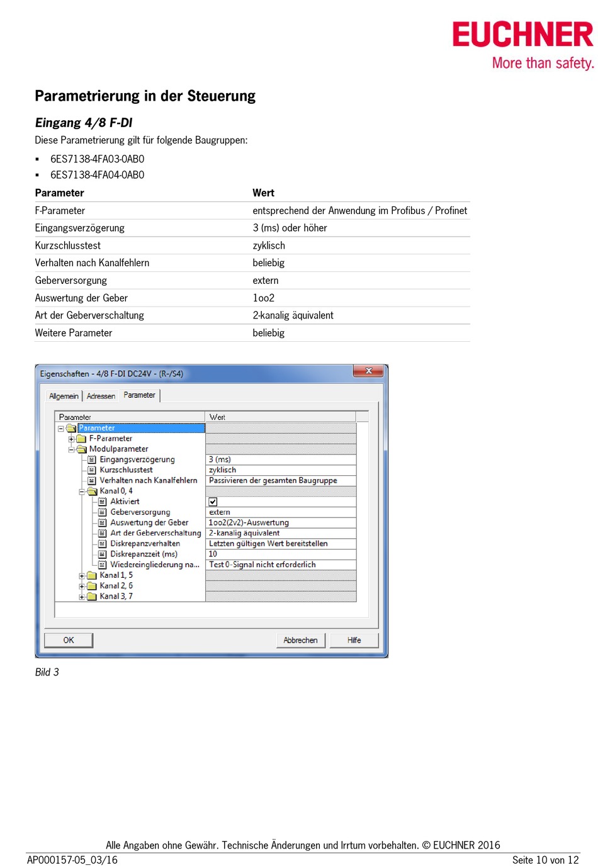
Task: Select the F-Parameter tree label
Action: (x=111, y=439)
